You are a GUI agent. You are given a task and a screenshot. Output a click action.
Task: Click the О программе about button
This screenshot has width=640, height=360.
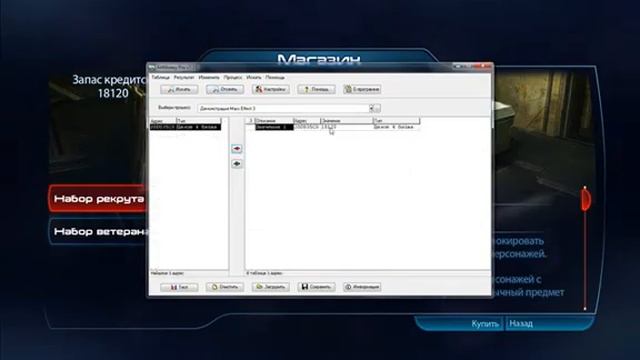[x=362, y=89]
